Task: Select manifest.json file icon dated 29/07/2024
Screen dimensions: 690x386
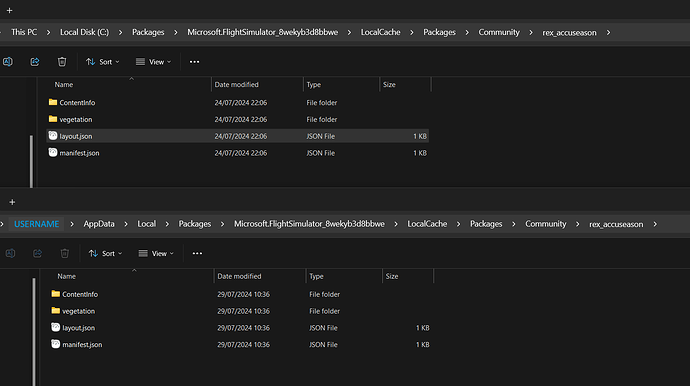Action: (x=55, y=344)
